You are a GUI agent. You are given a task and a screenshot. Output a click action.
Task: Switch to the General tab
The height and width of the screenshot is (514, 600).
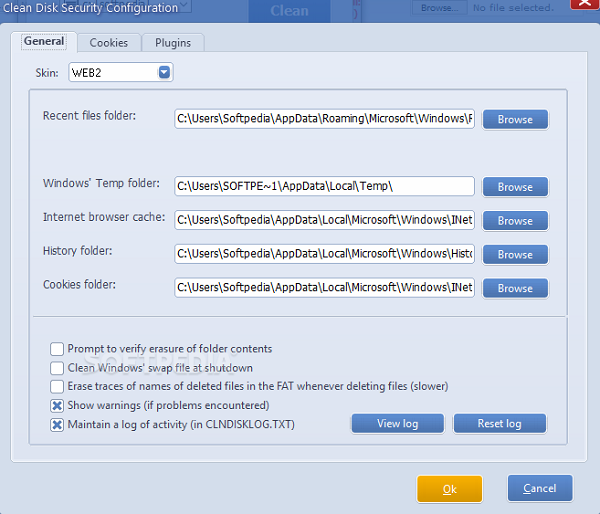pyautogui.click(x=44, y=41)
